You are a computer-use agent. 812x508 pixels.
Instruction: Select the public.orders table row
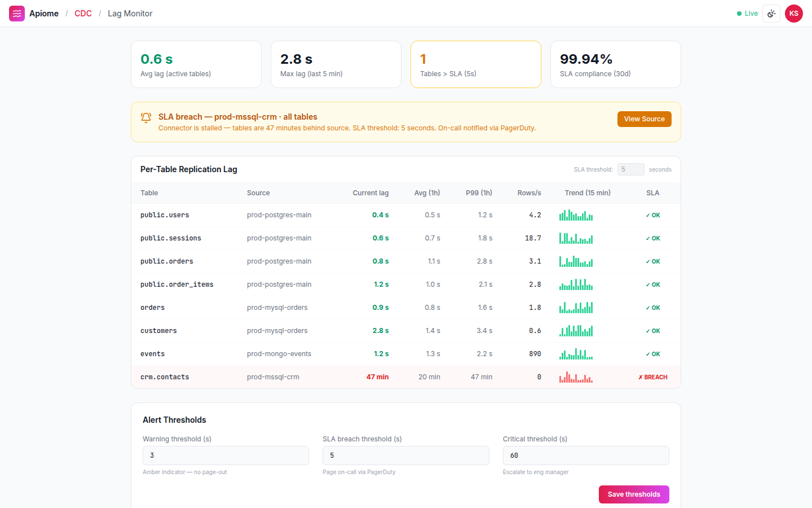(406, 261)
